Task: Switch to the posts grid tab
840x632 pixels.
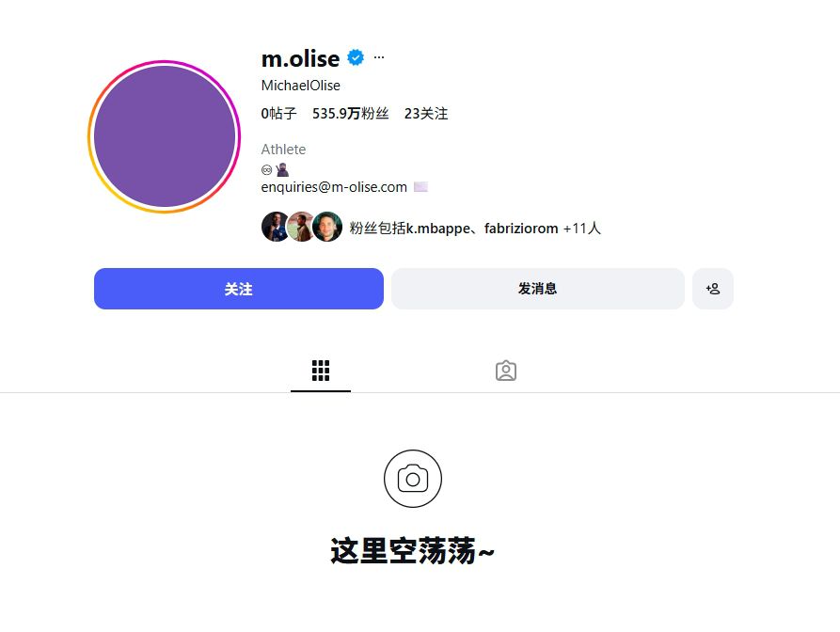Action: point(321,371)
